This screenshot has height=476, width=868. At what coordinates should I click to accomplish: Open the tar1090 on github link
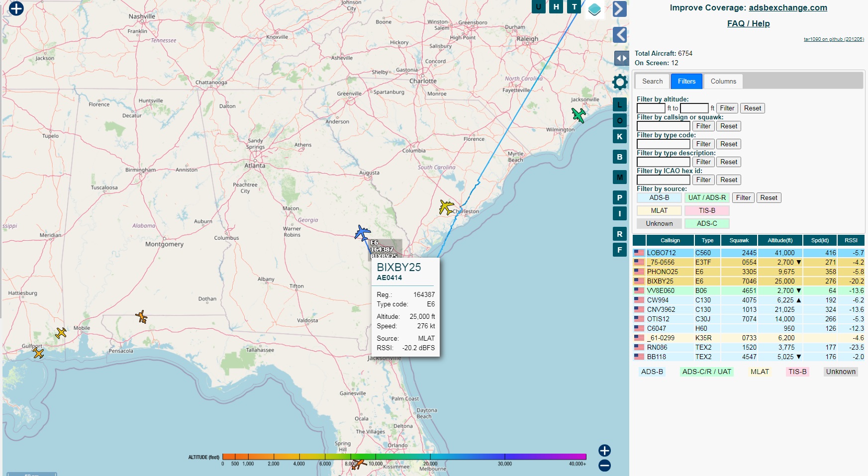click(x=834, y=39)
